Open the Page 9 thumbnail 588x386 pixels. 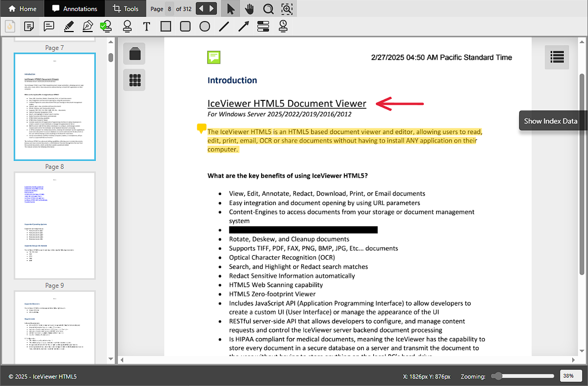(x=55, y=327)
